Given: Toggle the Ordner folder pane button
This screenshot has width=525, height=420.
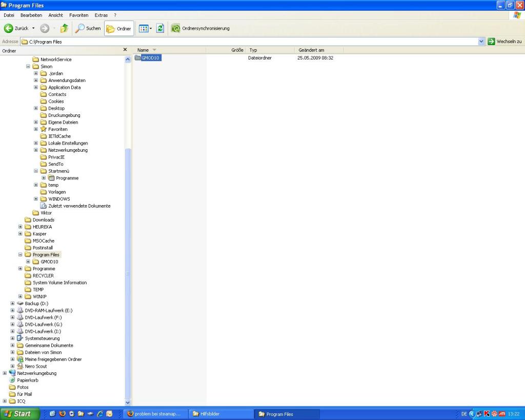Looking at the screenshot, I should [119, 29].
